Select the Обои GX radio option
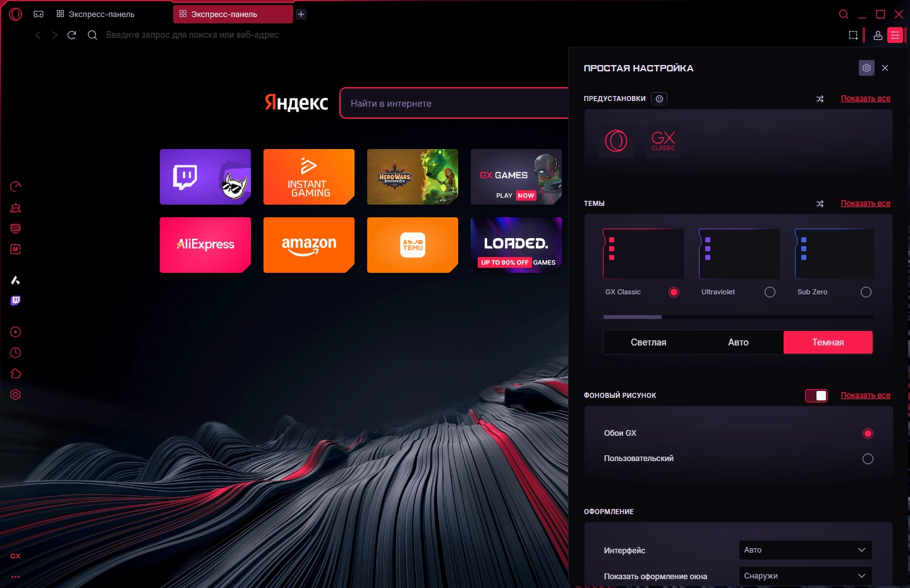Image resolution: width=910 pixels, height=588 pixels. [868, 433]
